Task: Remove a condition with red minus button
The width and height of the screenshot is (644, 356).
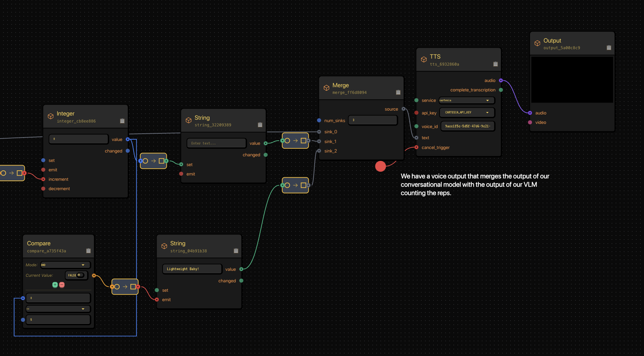Action: tap(62, 285)
